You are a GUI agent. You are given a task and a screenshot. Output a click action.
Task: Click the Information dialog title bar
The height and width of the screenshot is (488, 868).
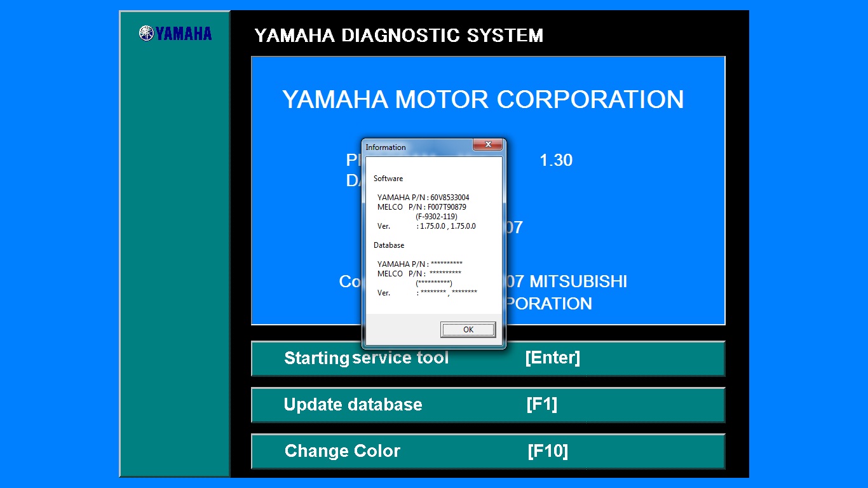[413, 147]
